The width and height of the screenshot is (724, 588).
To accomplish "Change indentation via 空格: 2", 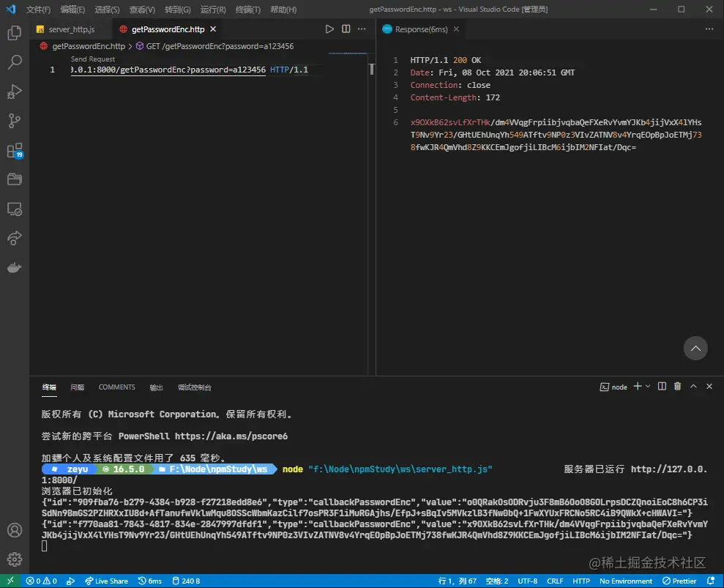I will tap(497, 581).
